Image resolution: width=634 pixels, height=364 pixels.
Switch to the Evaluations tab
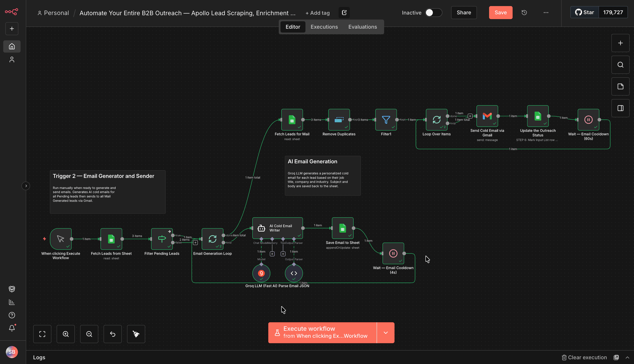coord(362,27)
